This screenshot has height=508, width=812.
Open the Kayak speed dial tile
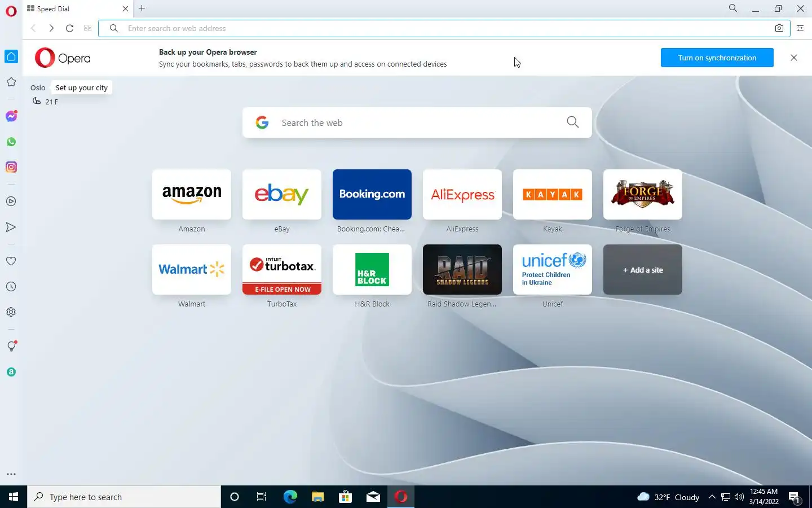553,195
